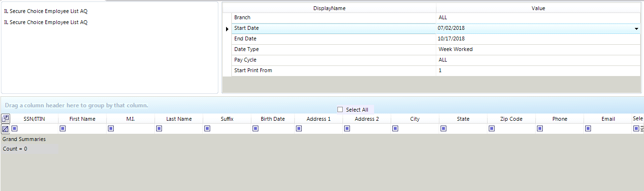Open filter operator icon under Email column
The height and width of the screenshot is (191, 644).
[588, 128]
